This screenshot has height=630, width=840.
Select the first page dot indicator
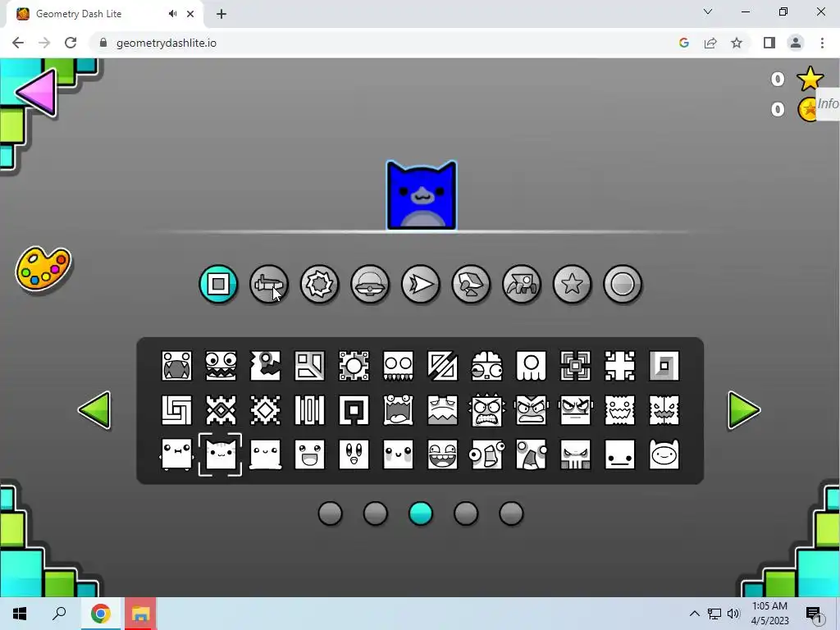(x=330, y=514)
